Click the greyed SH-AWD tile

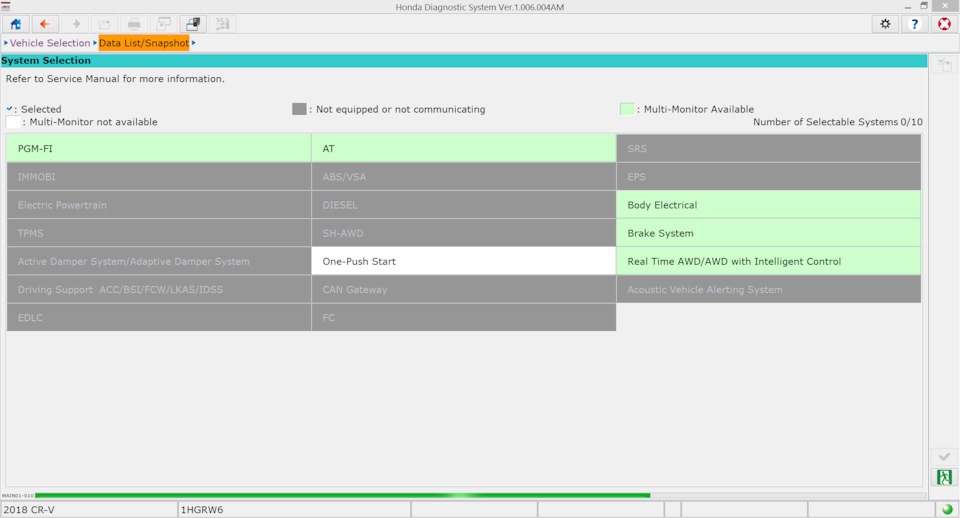coord(463,233)
